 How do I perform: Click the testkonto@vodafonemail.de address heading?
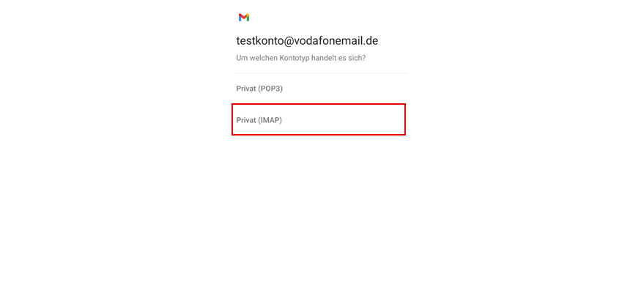307,41
